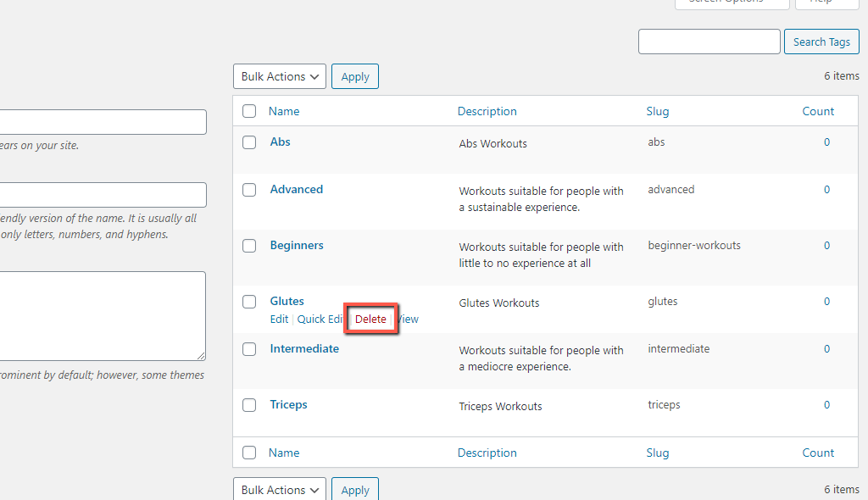
Task: Click the tag description textarea
Action: (103, 316)
